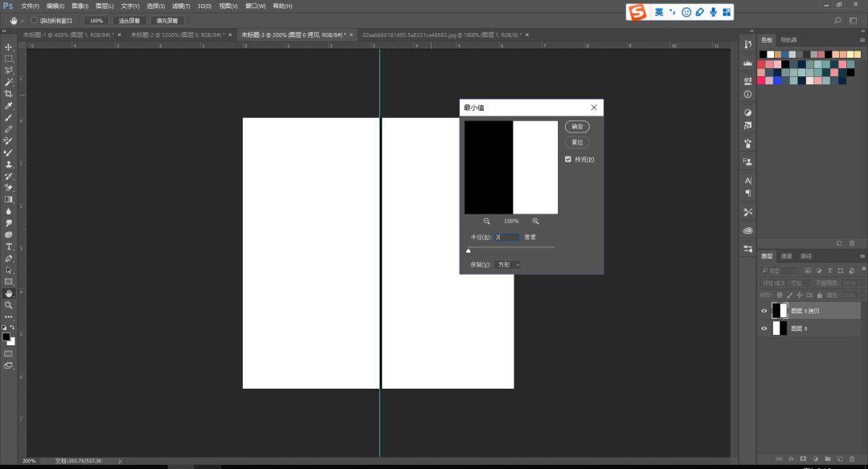Select the Zoom magnifier tool in toolbar
Viewport: 868px width, 469px height.
click(8, 305)
